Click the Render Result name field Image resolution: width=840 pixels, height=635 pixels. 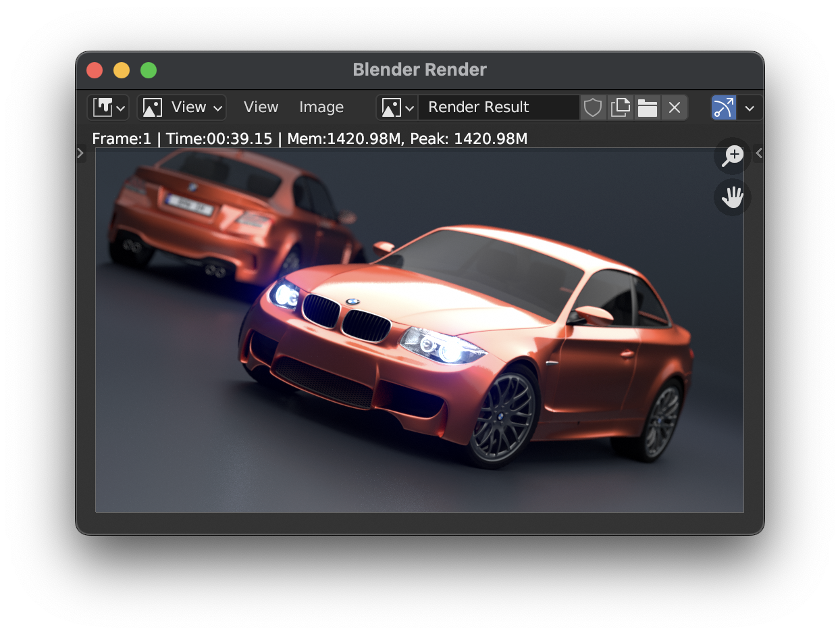pos(499,107)
